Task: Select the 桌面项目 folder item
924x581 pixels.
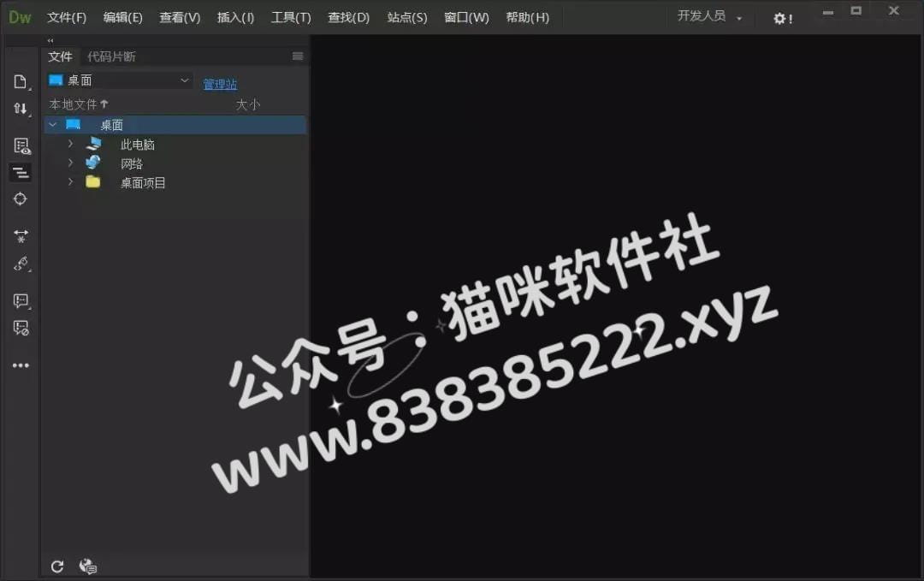Action: click(x=143, y=182)
